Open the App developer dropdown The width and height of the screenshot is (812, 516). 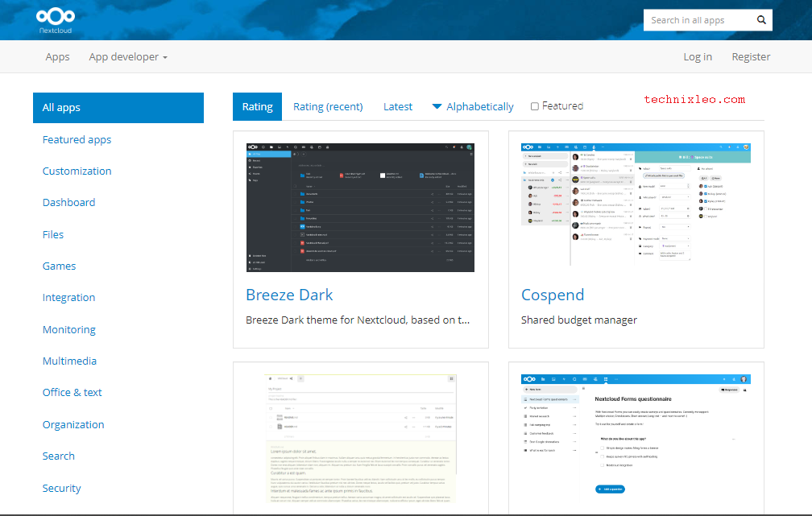127,56
